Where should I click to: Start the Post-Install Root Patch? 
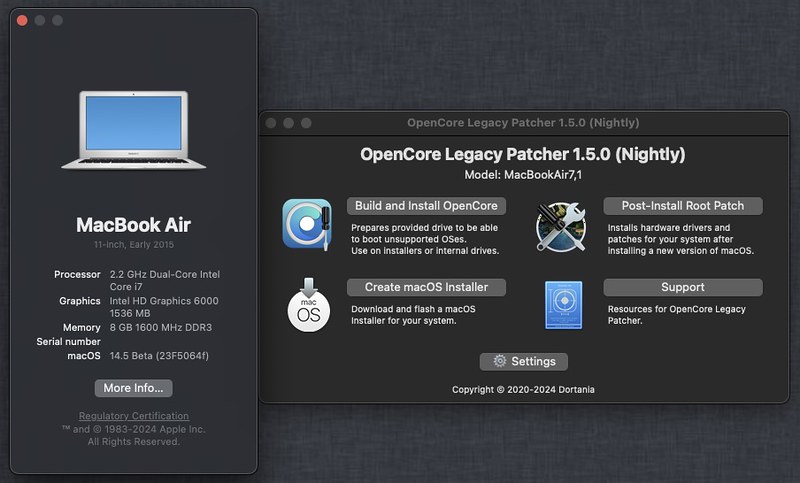tap(683, 206)
